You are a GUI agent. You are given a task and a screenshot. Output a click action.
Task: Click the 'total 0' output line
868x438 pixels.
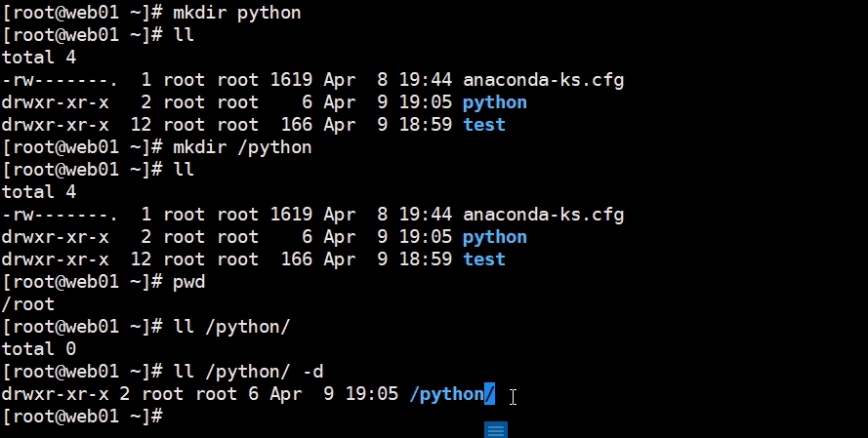[39, 349]
